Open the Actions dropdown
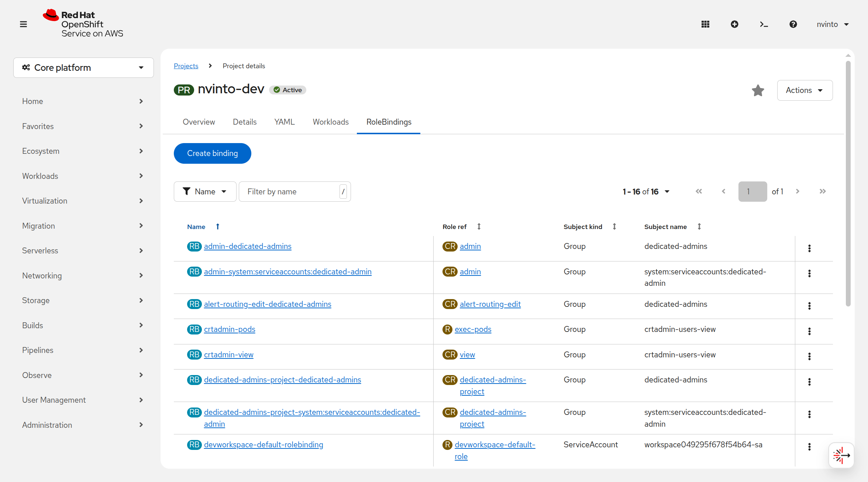The width and height of the screenshot is (868, 482). (805, 90)
